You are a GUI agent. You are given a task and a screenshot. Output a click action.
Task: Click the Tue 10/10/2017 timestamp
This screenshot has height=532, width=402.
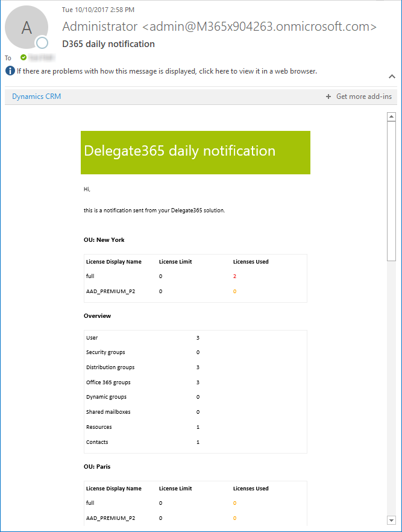click(98, 10)
